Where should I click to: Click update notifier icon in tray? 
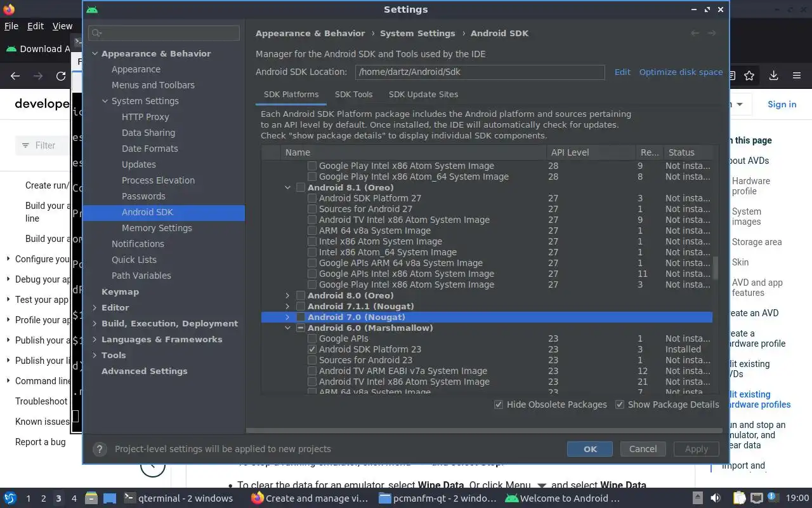click(773, 498)
